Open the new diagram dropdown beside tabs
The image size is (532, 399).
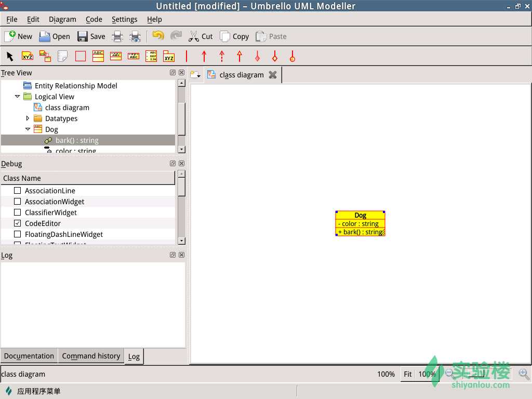(x=195, y=75)
